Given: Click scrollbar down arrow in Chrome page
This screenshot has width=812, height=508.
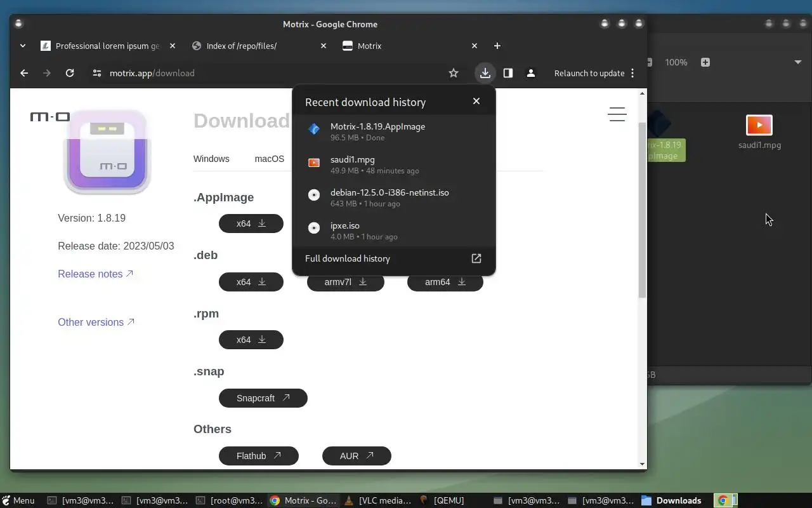Looking at the screenshot, I should coord(642,465).
